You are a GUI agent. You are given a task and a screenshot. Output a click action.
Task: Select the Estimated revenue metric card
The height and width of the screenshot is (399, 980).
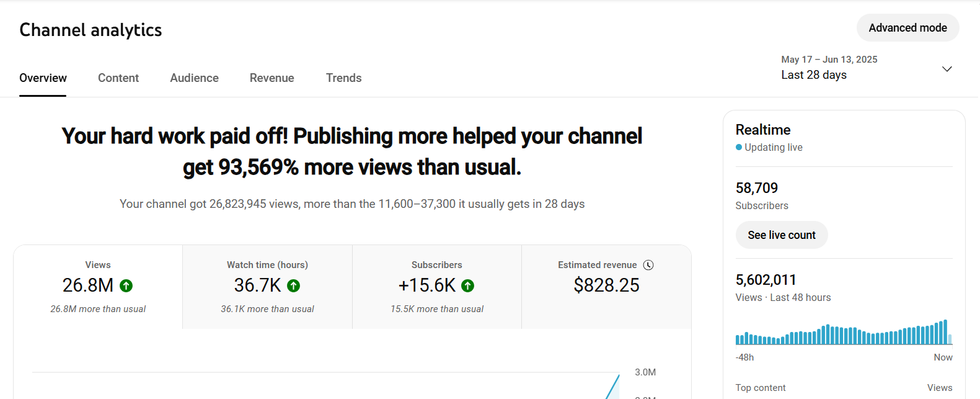pos(606,287)
